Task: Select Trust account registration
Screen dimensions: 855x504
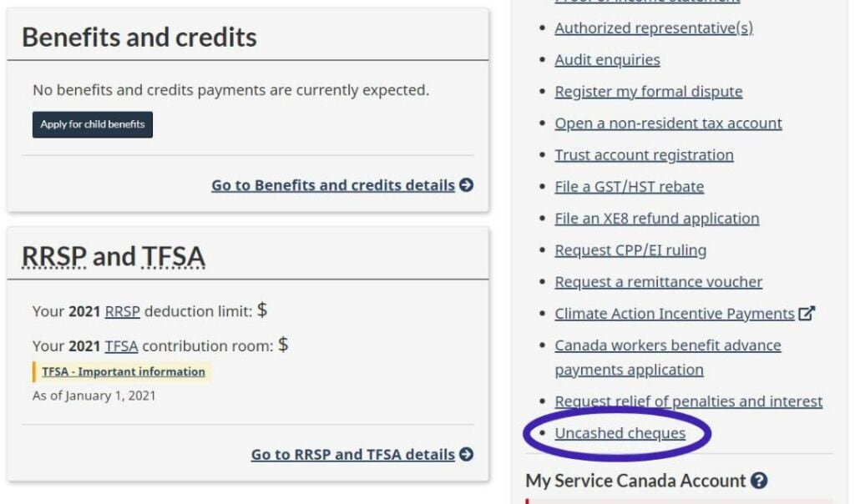Action: [645, 154]
